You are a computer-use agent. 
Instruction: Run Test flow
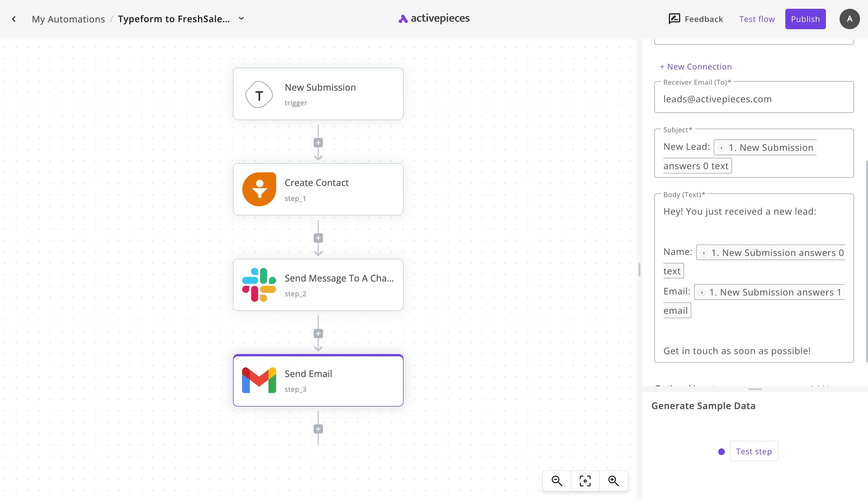coord(757,19)
